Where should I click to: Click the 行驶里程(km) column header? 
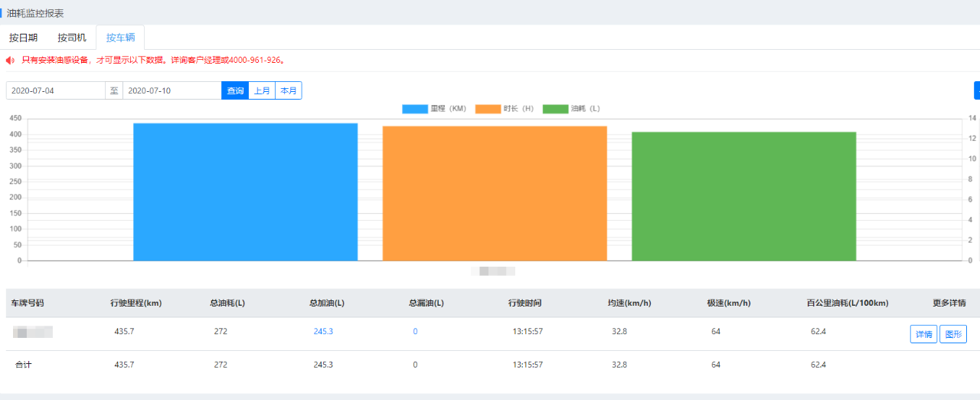(x=136, y=303)
